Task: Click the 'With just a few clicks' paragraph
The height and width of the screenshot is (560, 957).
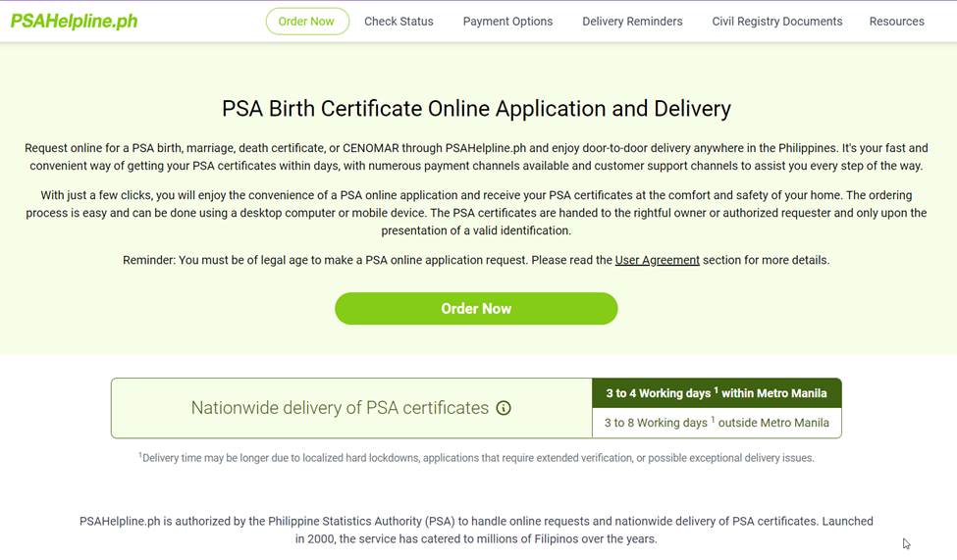Action: tap(476, 213)
